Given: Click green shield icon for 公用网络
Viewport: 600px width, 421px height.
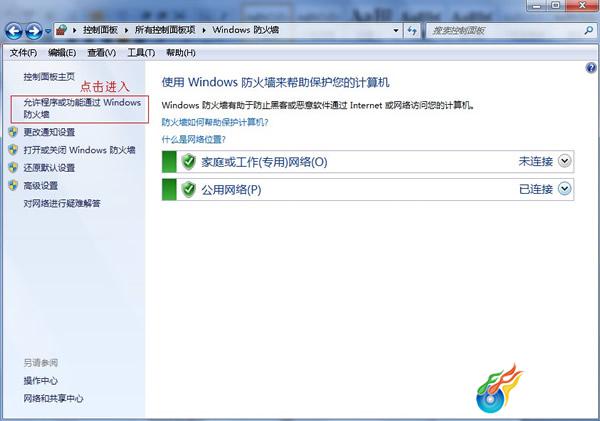Looking at the screenshot, I should click(x=189, y=189).
